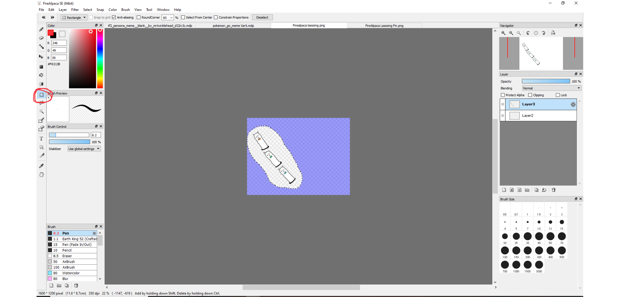This screenshot has width=644, height=297.
Task: Toggle Anti-aliasing checkbox off
Action: pyautogui.click(x=114, y=18)
